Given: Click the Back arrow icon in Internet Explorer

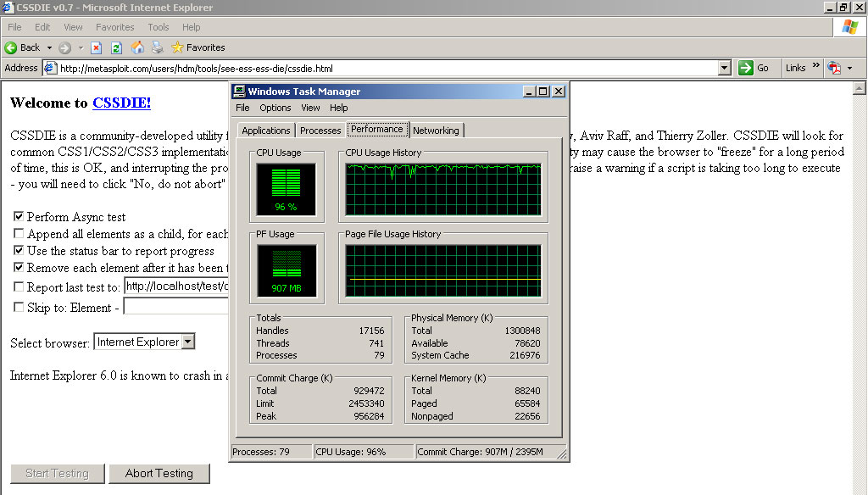Looking at the screenshot, I should tap(10, 47).
